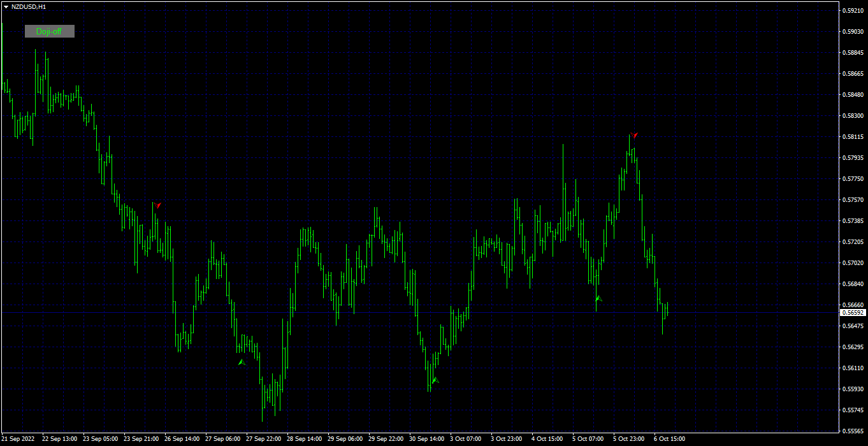Screen dimensions: 868x446
Task: Click the 0.57935 price axis label
Action: pyautogui.click(x=854, y=158)
